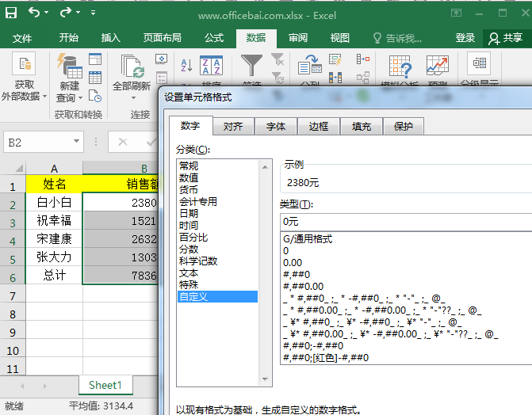Click the Redo arrow icon
The width and height of the screenshot is (532, 415).
[66, 13]
